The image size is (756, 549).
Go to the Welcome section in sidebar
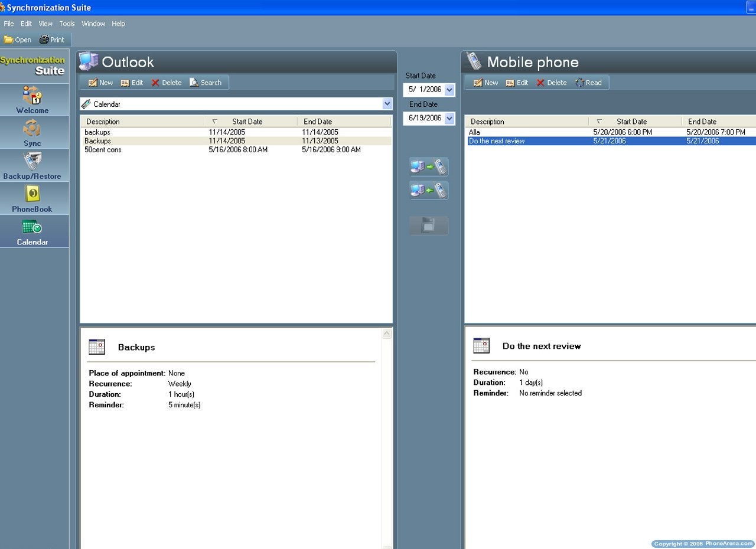[32, 100]
